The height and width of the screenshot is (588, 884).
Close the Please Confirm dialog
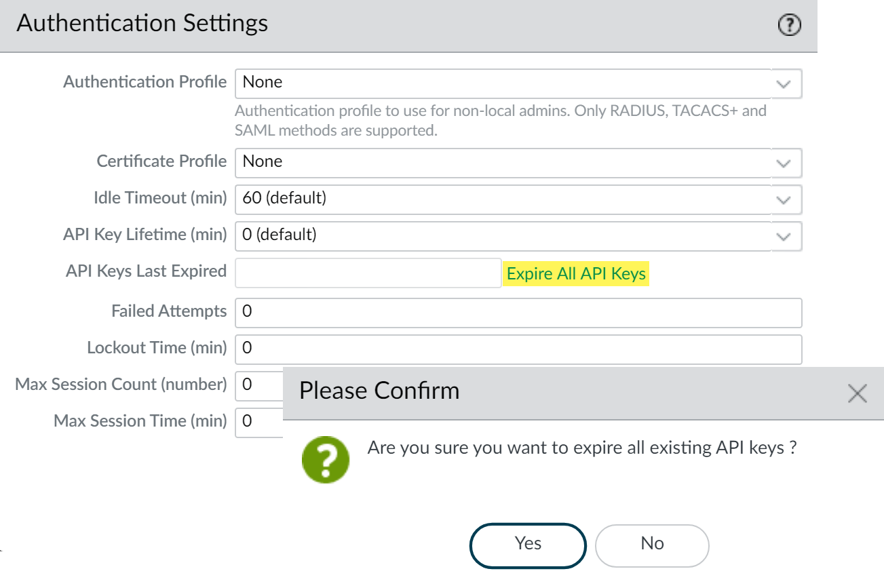[858, 393]
